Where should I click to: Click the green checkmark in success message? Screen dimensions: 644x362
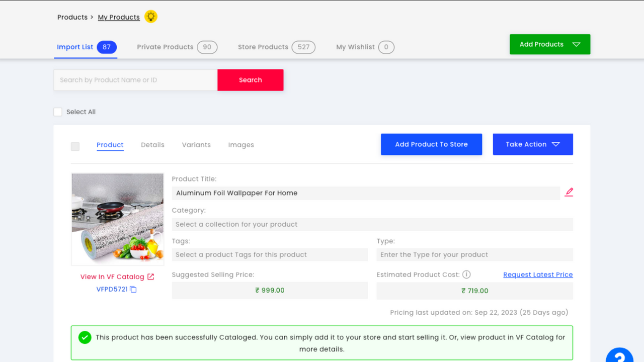click(x=85, y=337)
